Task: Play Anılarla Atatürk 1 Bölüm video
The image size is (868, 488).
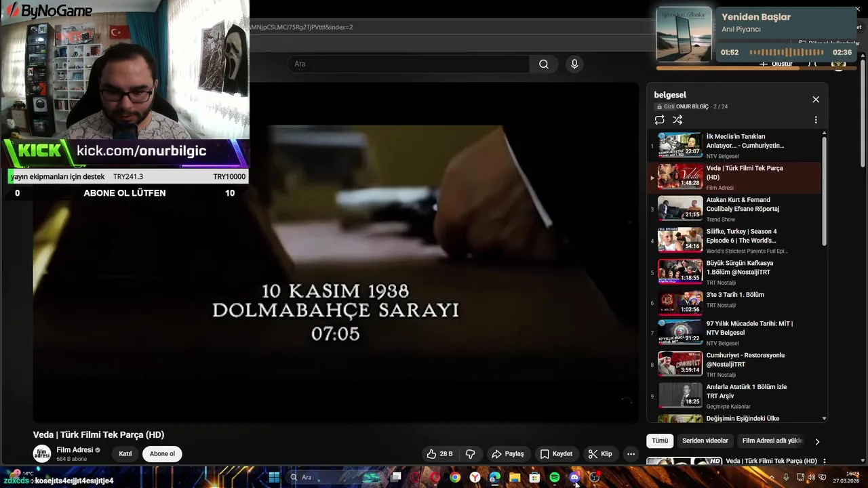Action: click(x=734, y=396)
